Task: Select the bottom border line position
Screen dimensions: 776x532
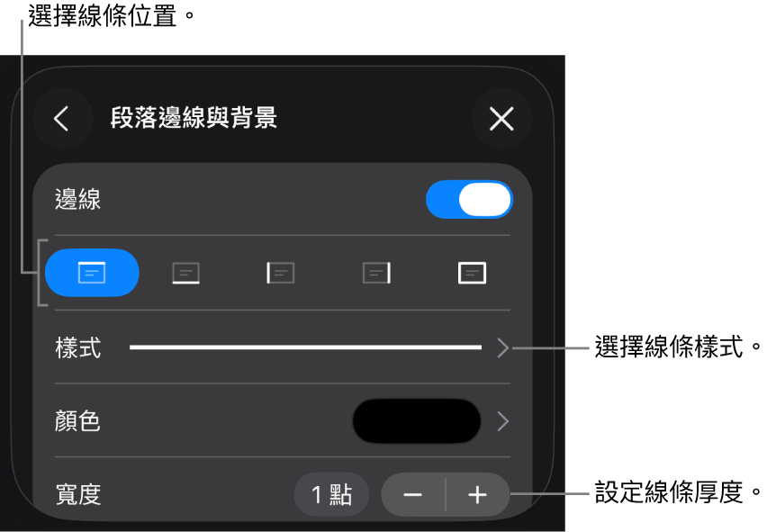Action: coord(186,273)
